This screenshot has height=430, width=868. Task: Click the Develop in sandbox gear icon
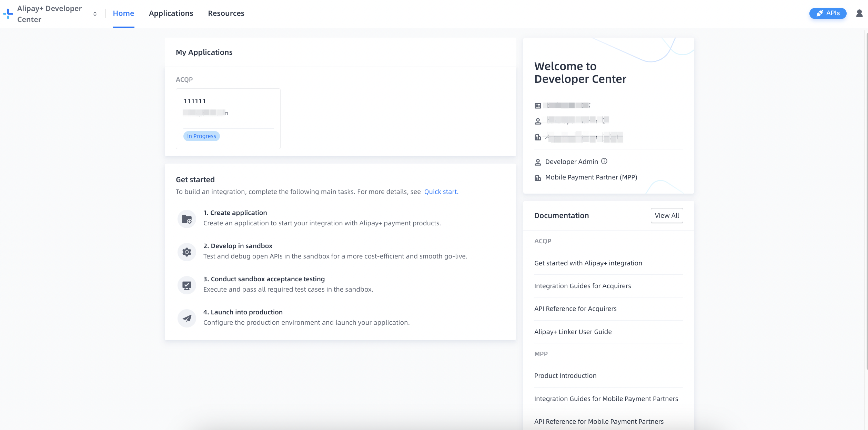click(x=186, y=252)
